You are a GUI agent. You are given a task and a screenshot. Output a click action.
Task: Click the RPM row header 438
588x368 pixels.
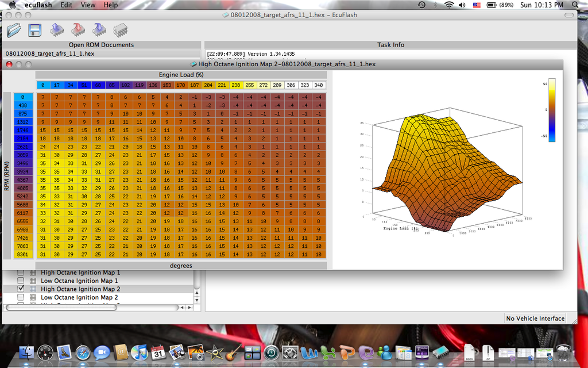pyautogui.click(x=23, y=106)
